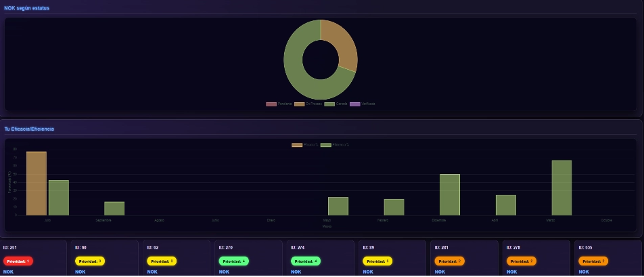Click the 'Junio' axis label
Screen dimensions: 644x277
pyautogui.click(x=215, y=220)
